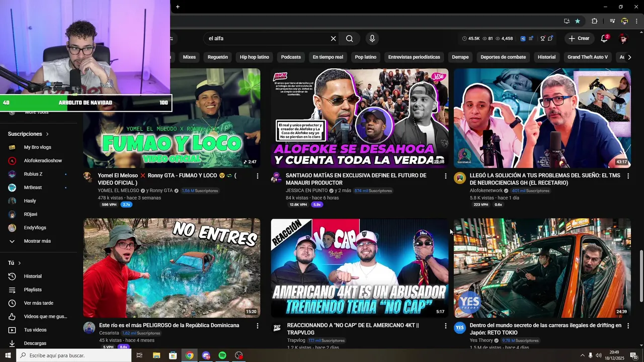The width and height of the screenshot is (644, 362).
Task: Open Chrome three-dot menu
Action: point(636,21)
